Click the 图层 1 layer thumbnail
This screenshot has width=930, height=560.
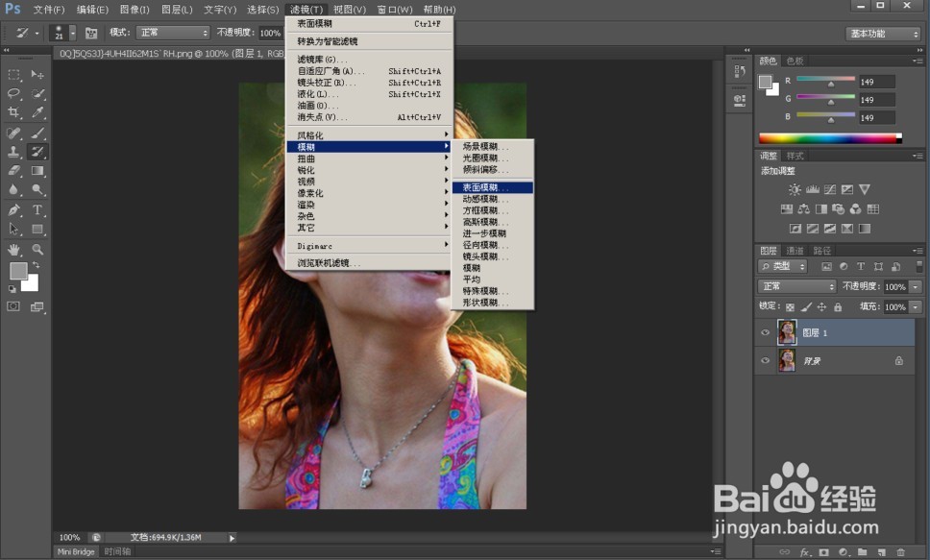pyautogui.click(x=786, y=332)
